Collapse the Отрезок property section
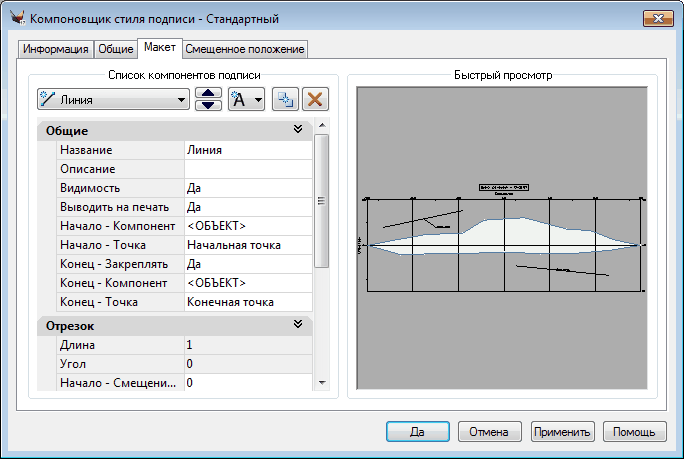Viewport: 684px width, 459px height. 297,325
